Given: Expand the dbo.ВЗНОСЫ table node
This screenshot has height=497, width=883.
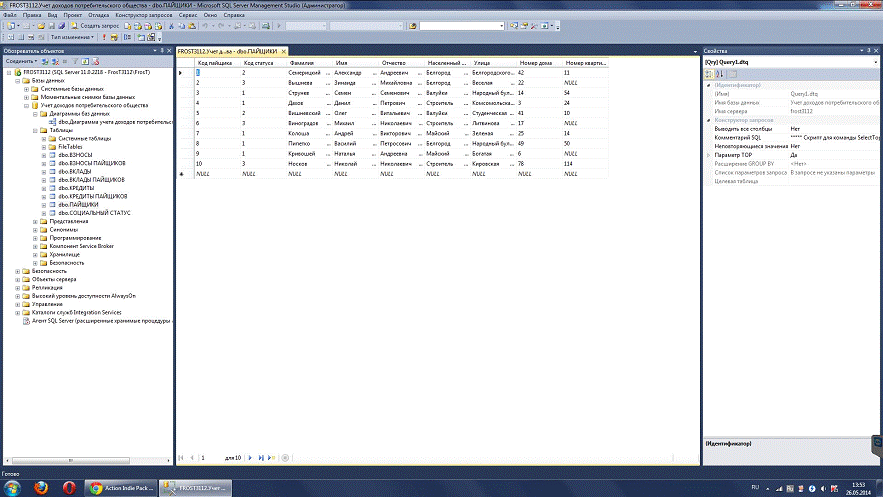Looking at the screenshot, I should [x=44, y=155].
